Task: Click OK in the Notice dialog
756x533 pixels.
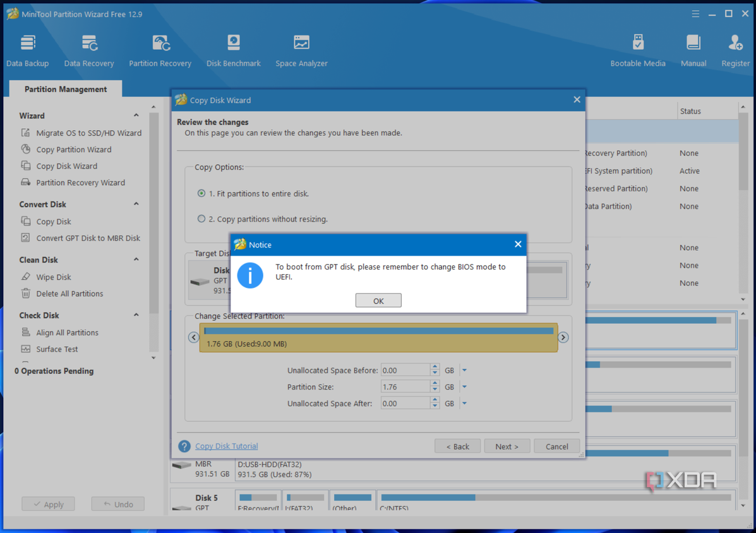Action: click(378, 300)
